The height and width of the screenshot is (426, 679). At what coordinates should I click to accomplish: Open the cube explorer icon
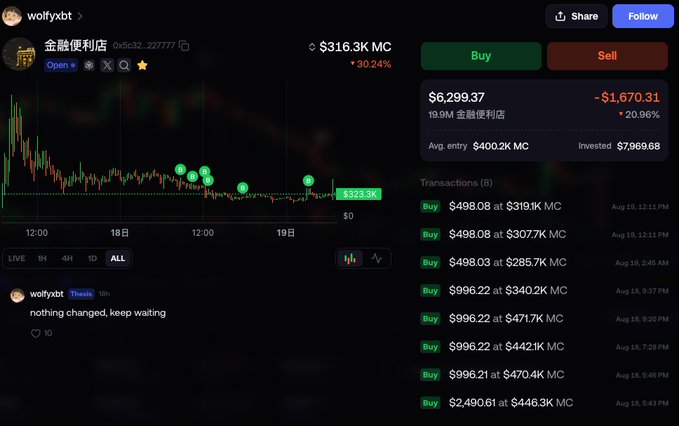click(89, 65)
